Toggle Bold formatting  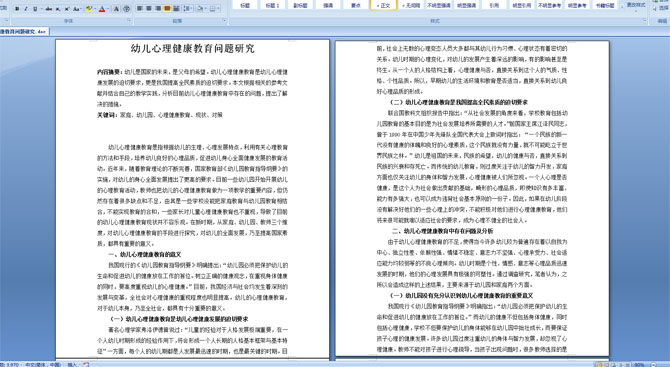point(17,9)
